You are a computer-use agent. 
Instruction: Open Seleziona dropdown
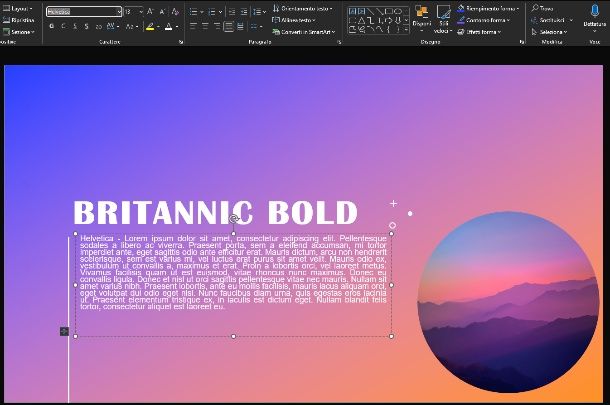549,32
